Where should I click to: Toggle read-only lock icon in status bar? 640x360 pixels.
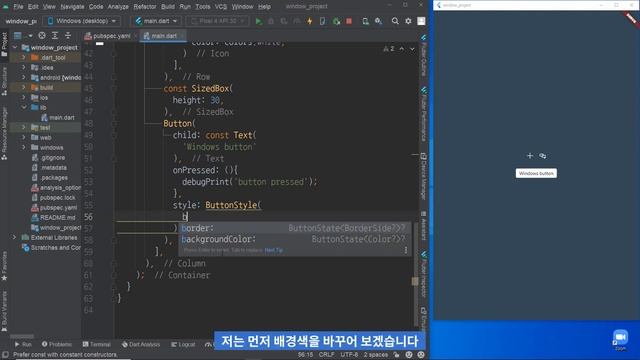pos(396,355)
